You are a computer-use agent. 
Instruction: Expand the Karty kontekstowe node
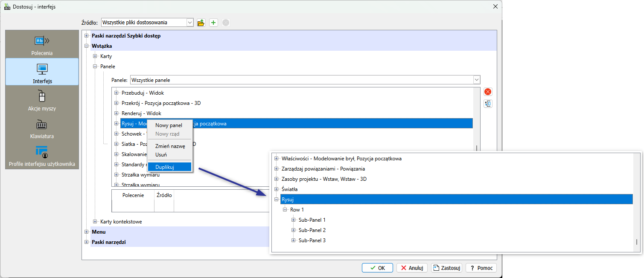[95, 222]
